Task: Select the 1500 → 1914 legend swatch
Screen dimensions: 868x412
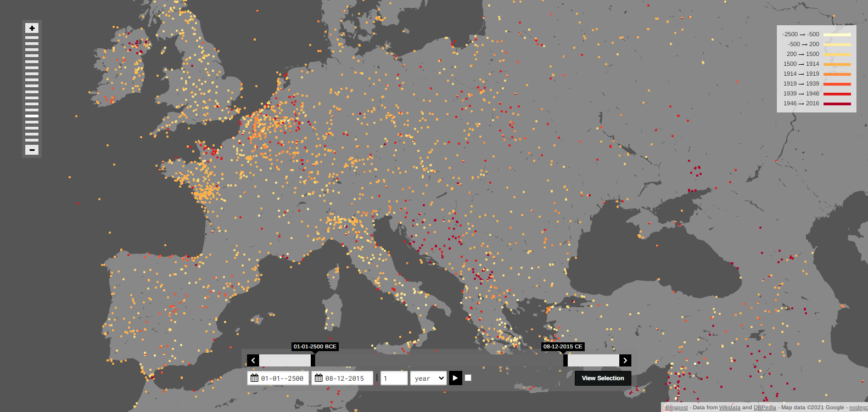Action: (x=837, y=64)
